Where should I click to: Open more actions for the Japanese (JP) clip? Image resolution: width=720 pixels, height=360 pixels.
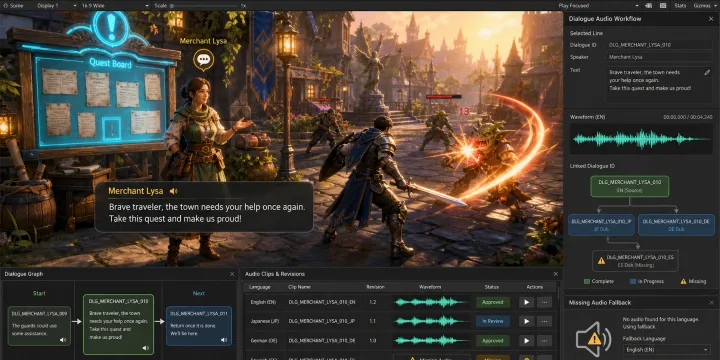(544, 321)
